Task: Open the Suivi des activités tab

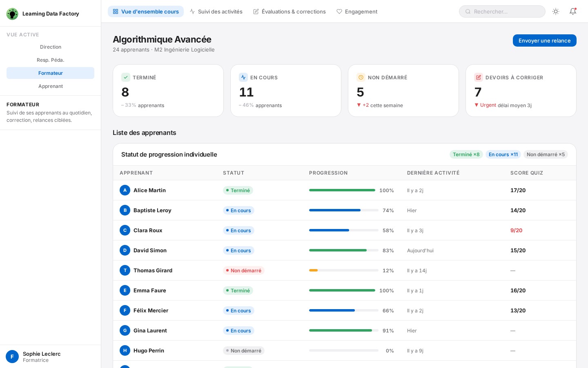Action: click(x=216, y=11)
